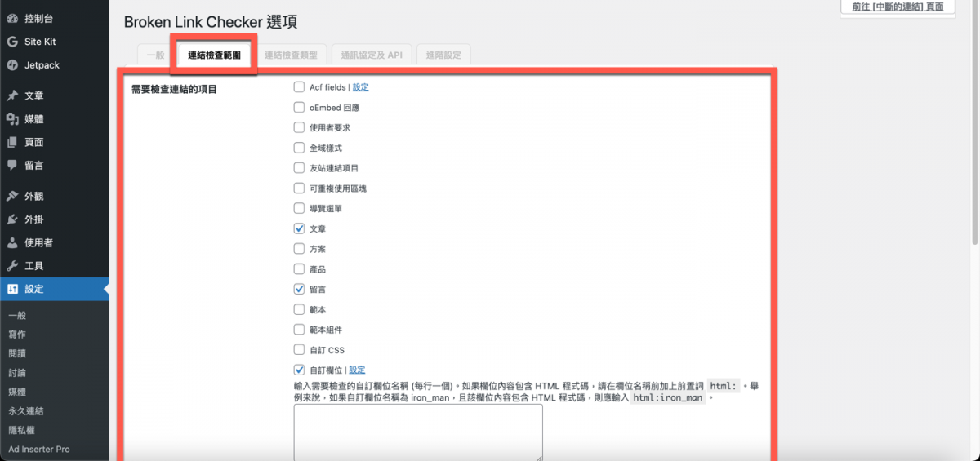Switch to the 連結檢查類型 tab
The image size is (980, 461).
291,55
